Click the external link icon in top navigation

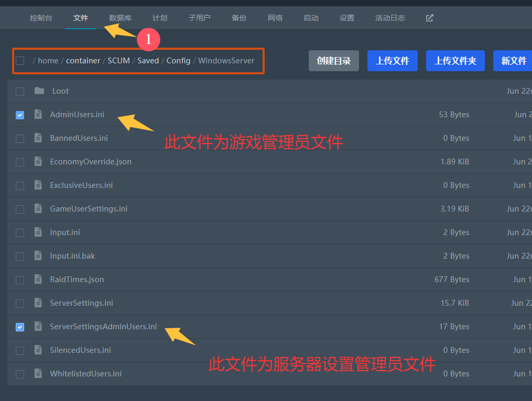click(429, 18)
